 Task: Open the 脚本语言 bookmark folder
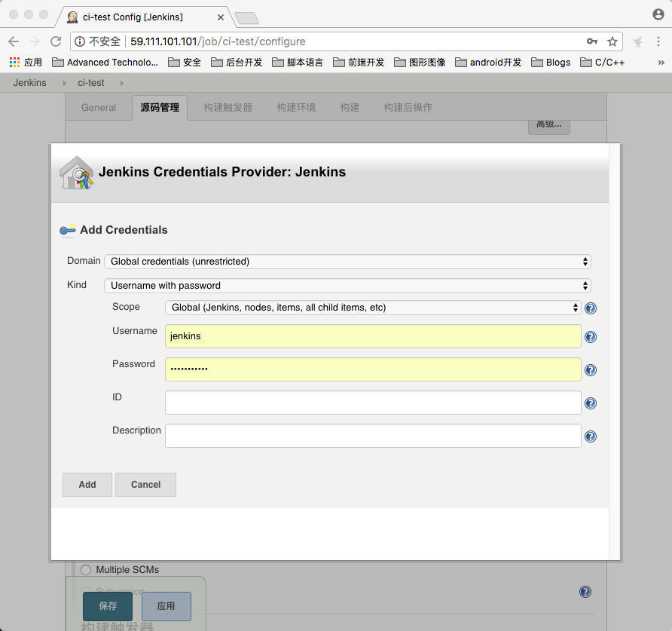coord(298,63)
